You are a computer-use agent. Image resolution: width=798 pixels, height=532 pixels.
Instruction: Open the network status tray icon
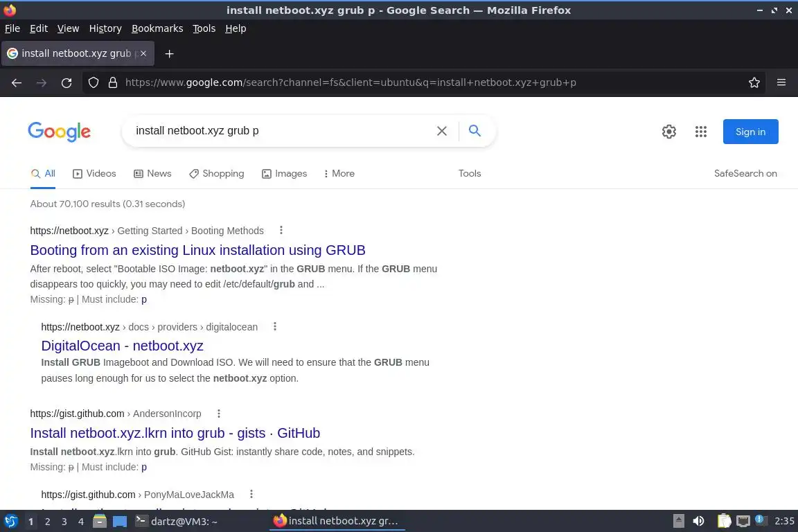point(743,521)
